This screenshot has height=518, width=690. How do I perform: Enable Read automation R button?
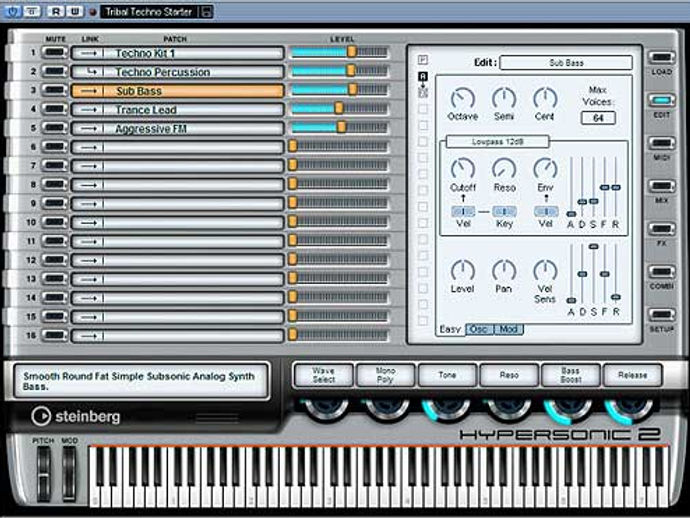(55, 11)
